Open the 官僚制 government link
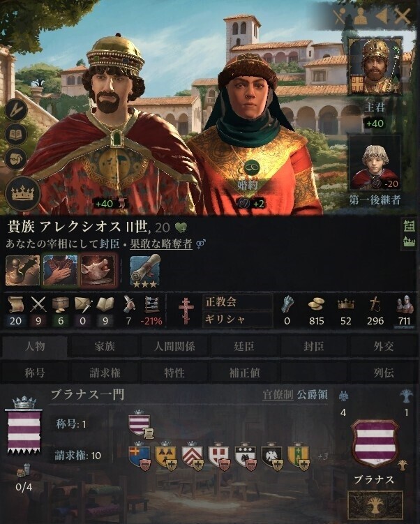420x524 pixels. click(278, 395)
